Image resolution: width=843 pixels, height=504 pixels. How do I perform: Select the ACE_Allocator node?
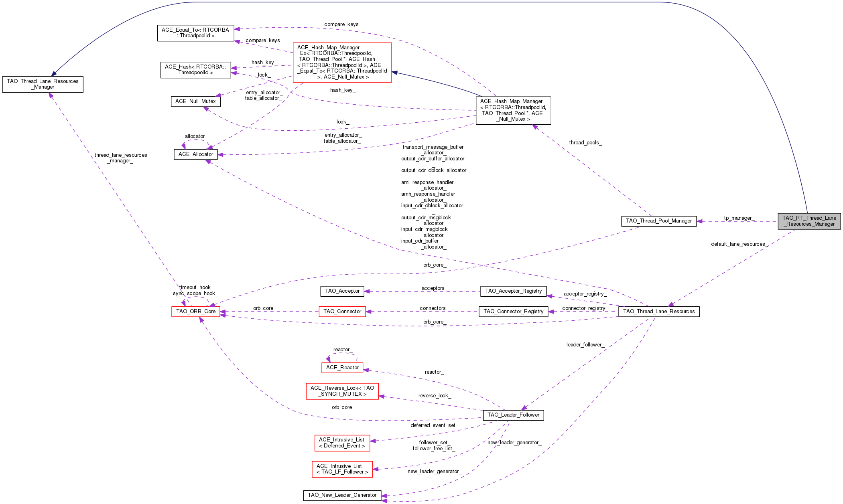pyautogui.click(x=196, y=154)
